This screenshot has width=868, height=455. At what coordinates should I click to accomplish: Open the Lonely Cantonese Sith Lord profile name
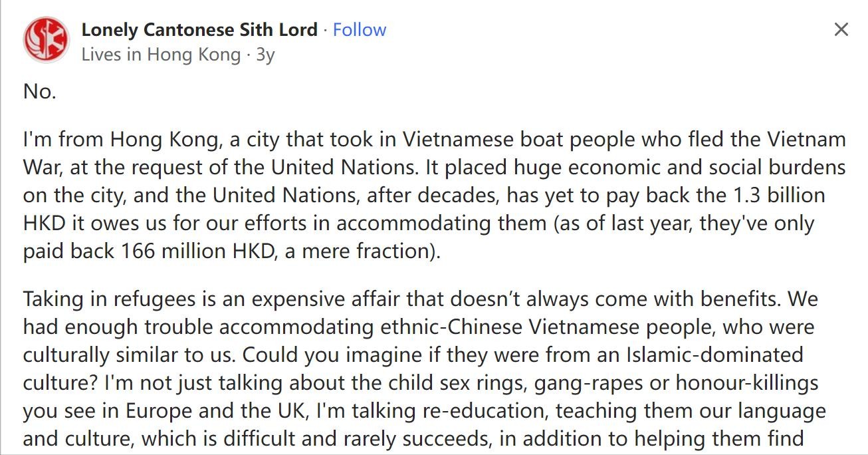click(x=199, y=30)
